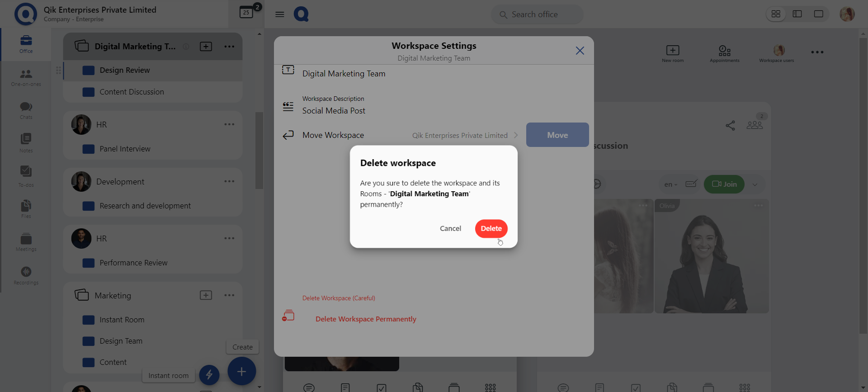Open One-on-ones in sidebar
The width and height of the screenshot is (868, 392).
pos(26,77)
